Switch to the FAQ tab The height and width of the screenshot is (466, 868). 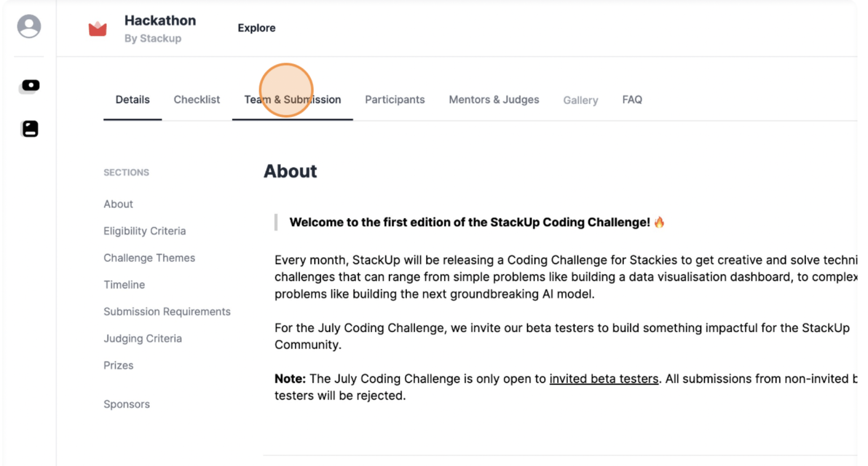(632, 100)
